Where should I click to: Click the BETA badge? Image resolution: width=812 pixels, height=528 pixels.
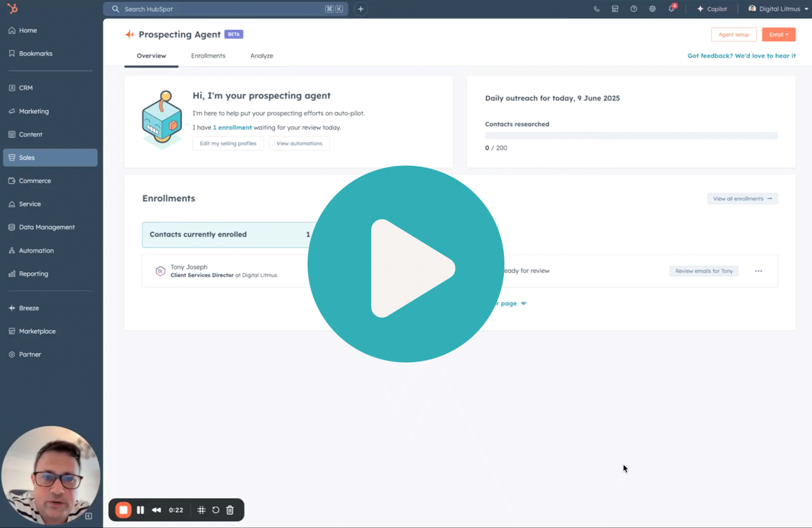click(234, 34)
